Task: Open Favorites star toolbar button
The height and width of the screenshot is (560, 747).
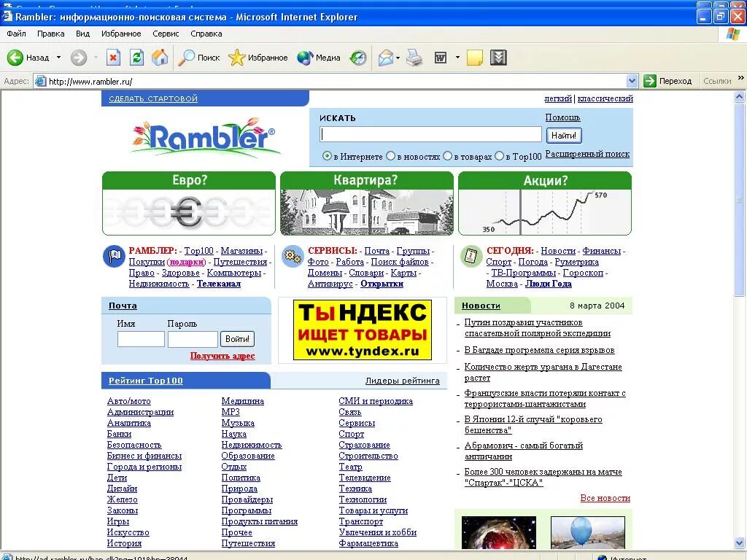Action: pos(258,58)
